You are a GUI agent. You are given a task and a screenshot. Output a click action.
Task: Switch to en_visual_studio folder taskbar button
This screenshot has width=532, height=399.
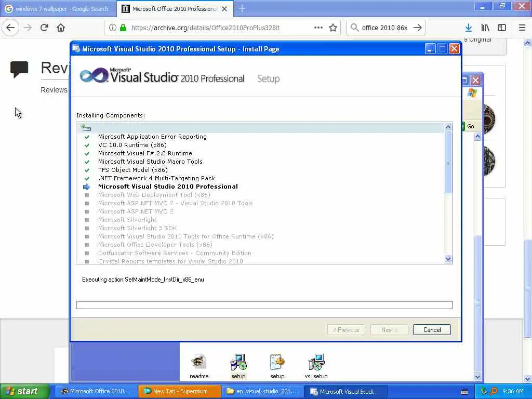(x=262, y=391)
